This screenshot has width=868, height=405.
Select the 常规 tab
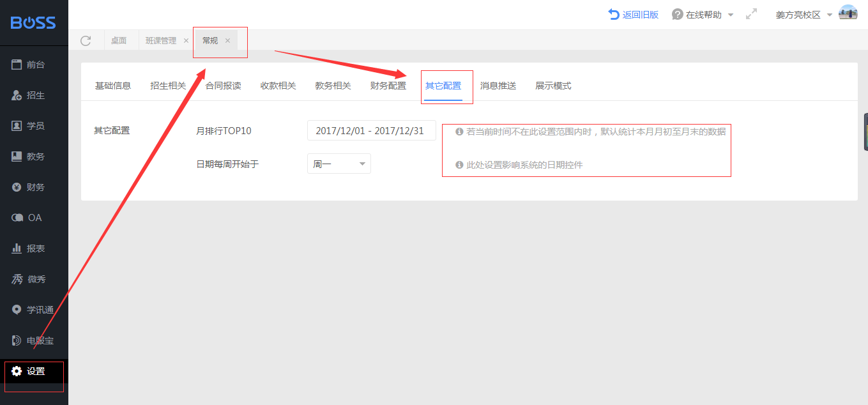[210, 40]
